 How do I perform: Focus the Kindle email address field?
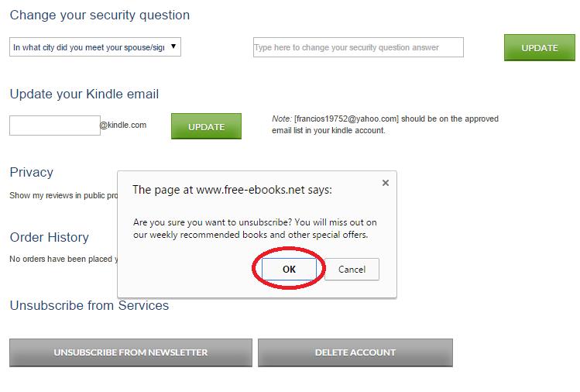tap(54, 126)
